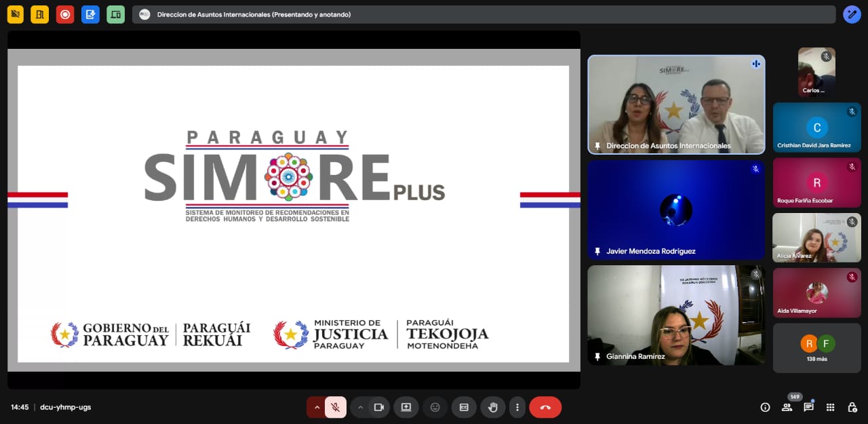The image size is (868, 424).
Task: Click avatar C on Cristhian David tile
Action: coord(817,127)
